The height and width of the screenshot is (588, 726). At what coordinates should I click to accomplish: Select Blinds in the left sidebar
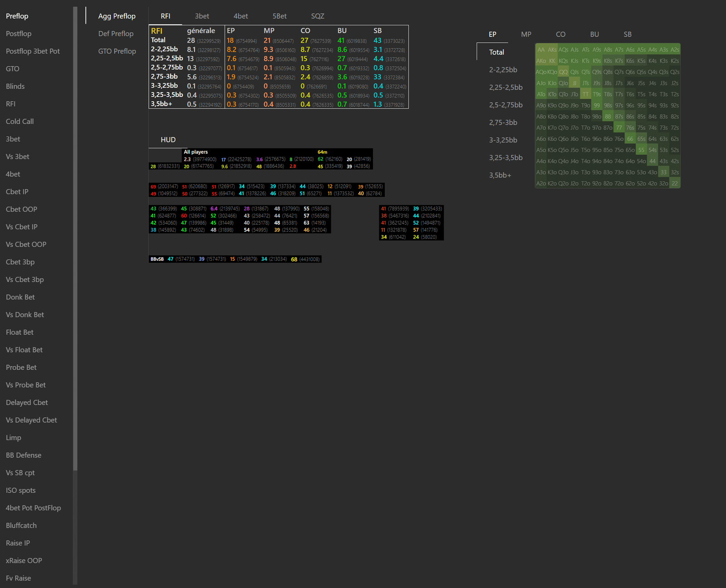[x=15, y=86]
